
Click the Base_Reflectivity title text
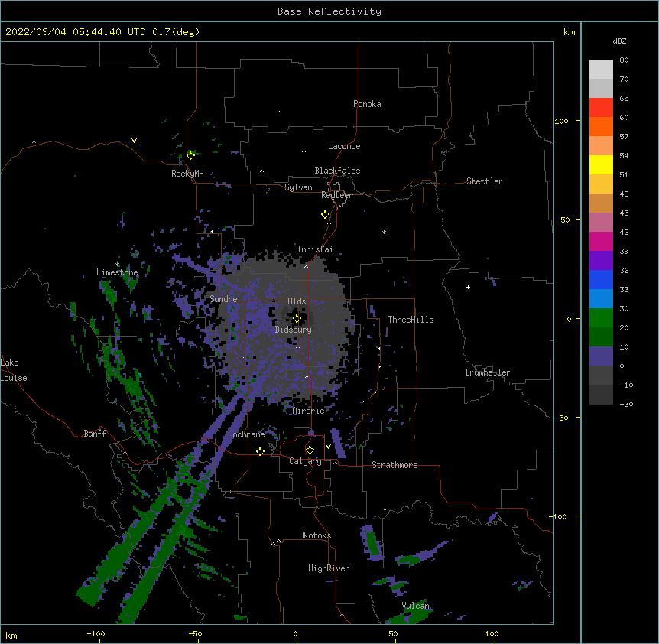tap(329, 11)
